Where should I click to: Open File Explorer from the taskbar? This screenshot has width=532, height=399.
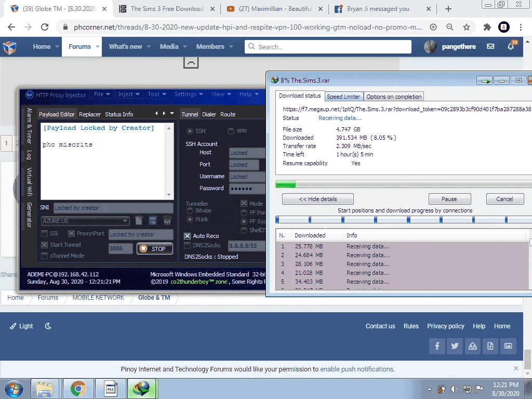pos(45,389)
